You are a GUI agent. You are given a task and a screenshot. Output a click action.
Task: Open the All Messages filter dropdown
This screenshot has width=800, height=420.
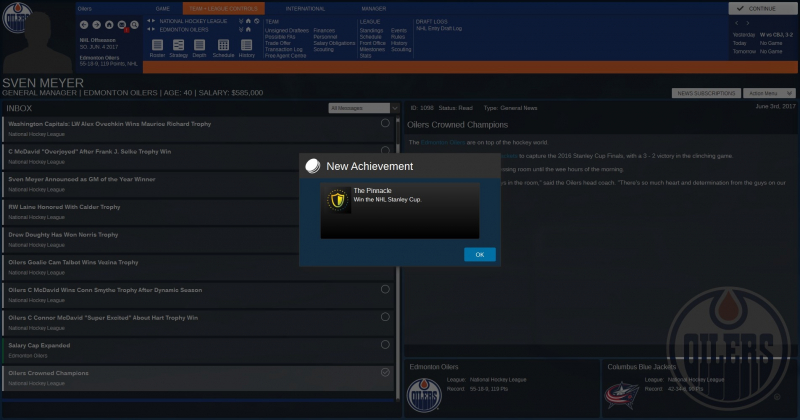tap(363, 108)
